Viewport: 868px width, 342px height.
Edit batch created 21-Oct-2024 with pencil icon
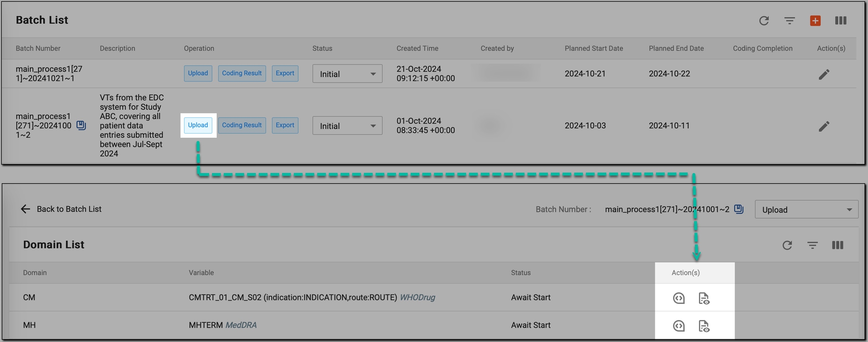pos(824,74)
